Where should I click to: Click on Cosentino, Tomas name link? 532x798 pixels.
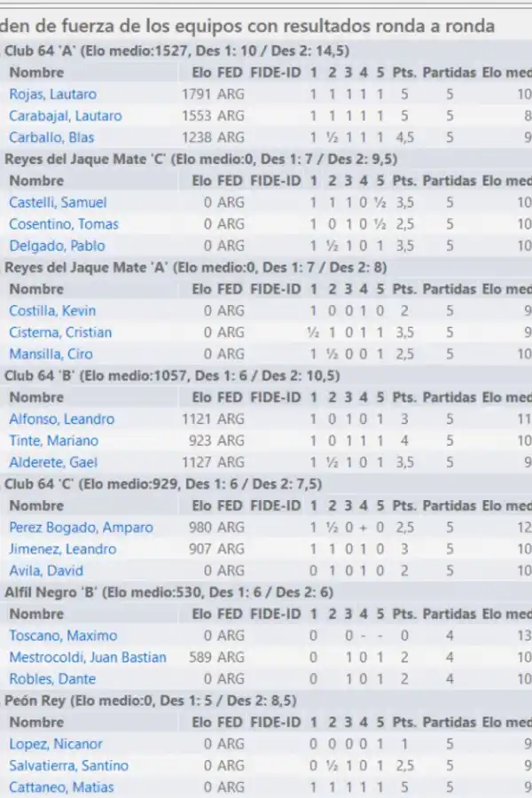[x=63, y=224]
